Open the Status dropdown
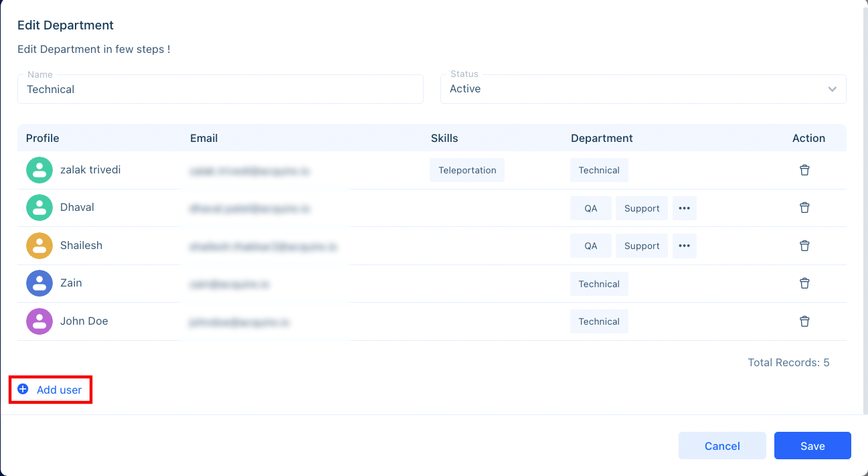The image size is (868, 476). pyautogui.click(x=642, y=89)
